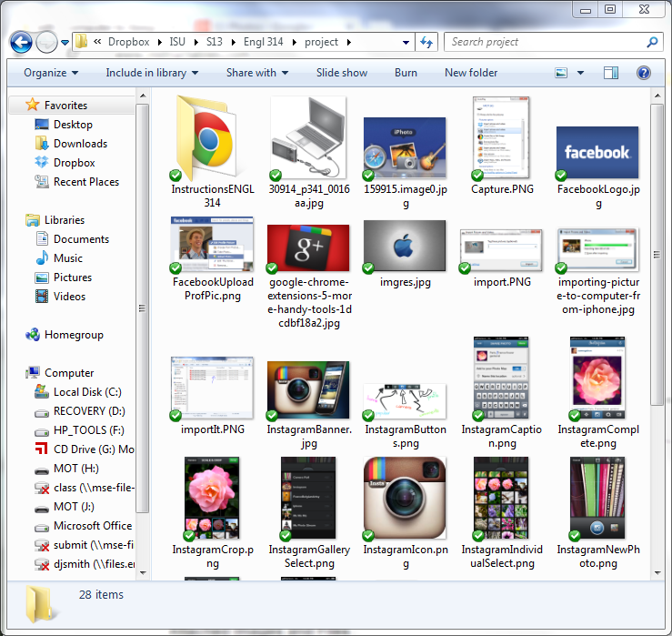Click S13 in the address breadcrumb
This screenshot has height=636, width=672.
pos(215,42)
